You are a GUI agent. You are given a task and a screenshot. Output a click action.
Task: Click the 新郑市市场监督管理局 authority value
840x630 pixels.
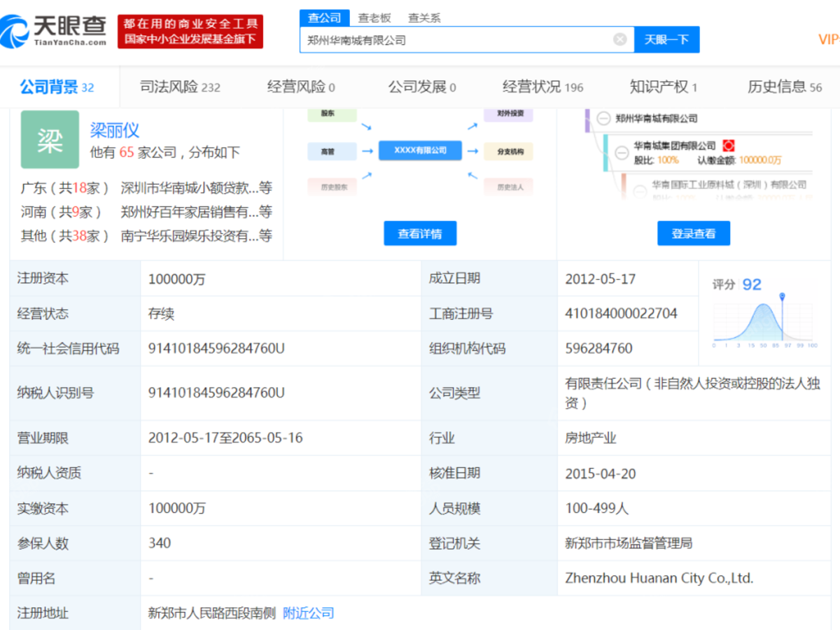coord(629,543)
